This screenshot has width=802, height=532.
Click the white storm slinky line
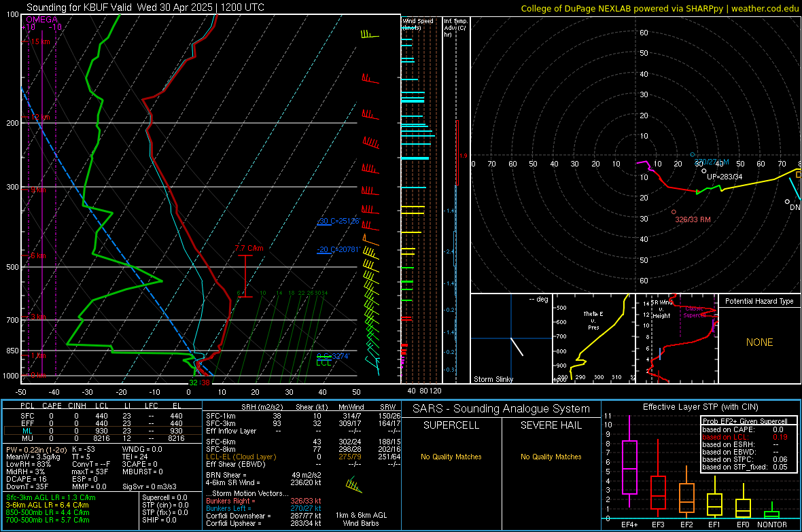517,347
